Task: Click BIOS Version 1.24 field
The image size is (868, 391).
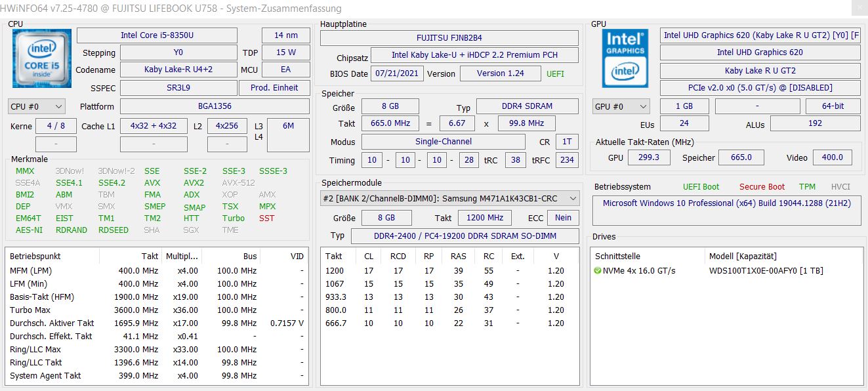Action: click(501, 73)
